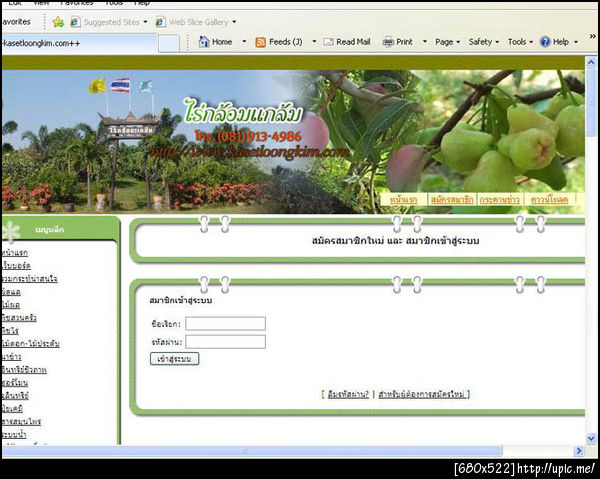Open the Help dropdown arrow
The height and width of the screenshot is (479, 600).
click(576, 42)
